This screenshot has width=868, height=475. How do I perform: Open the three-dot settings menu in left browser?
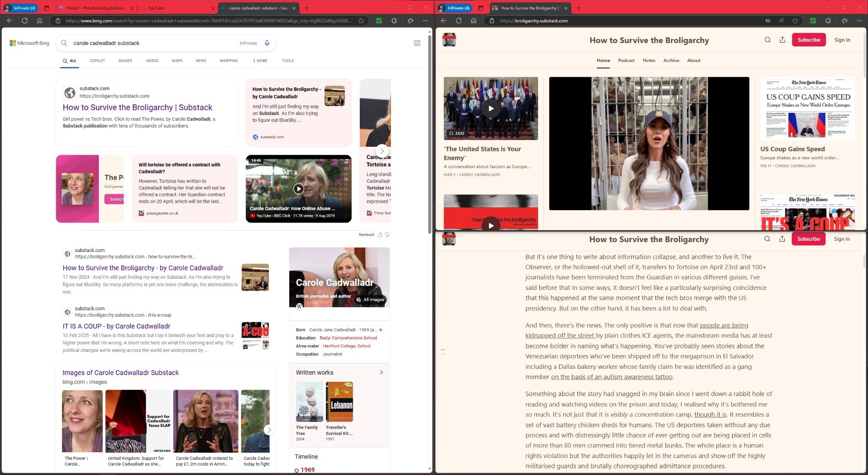pos(426,21)
